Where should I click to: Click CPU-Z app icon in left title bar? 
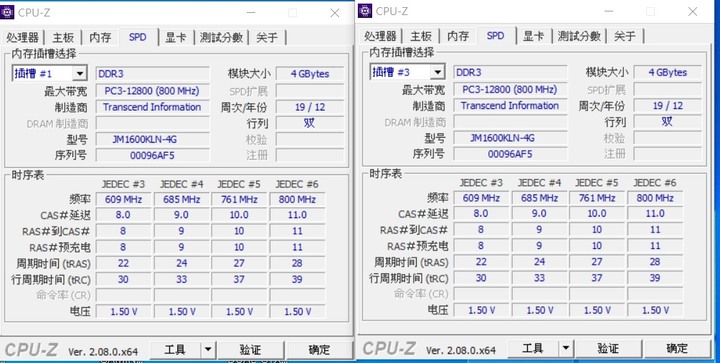[7, 12]
